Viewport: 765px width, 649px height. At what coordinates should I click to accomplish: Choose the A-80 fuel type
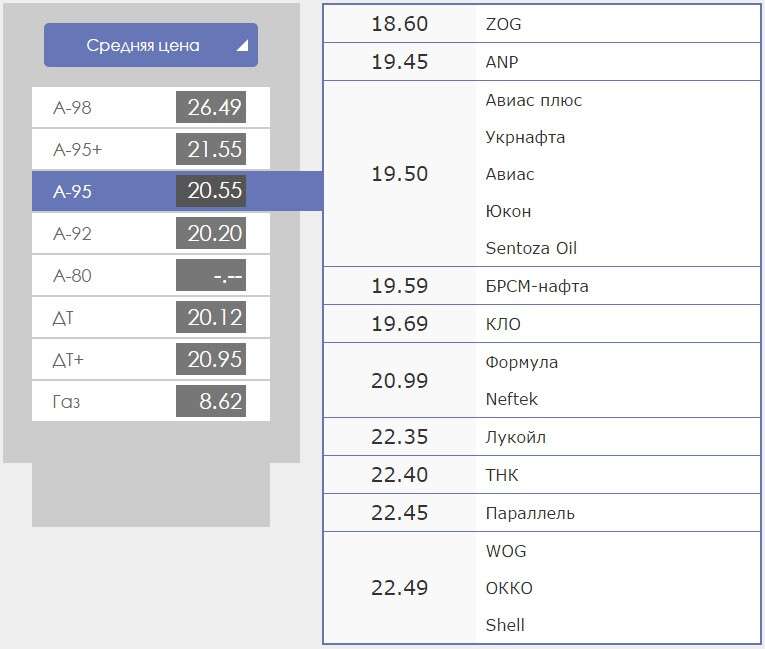pos(151,275)
